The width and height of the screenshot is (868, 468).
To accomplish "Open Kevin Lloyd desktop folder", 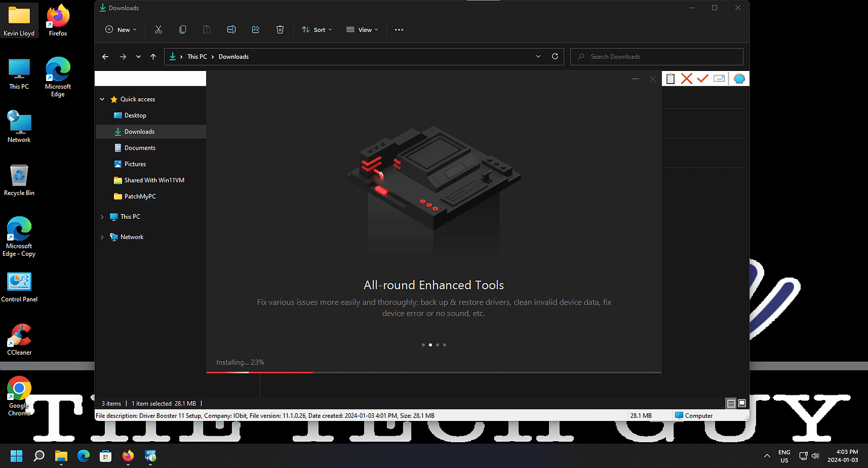I will (x=19, y=21).
